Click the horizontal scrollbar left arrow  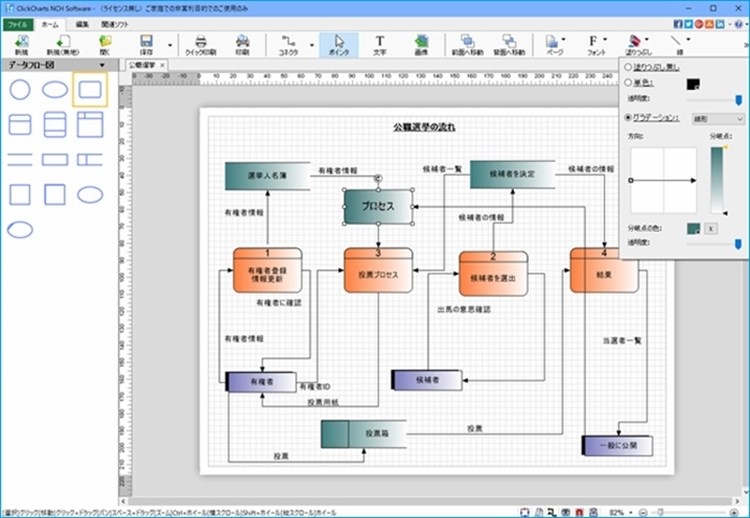tap(123, 501)
